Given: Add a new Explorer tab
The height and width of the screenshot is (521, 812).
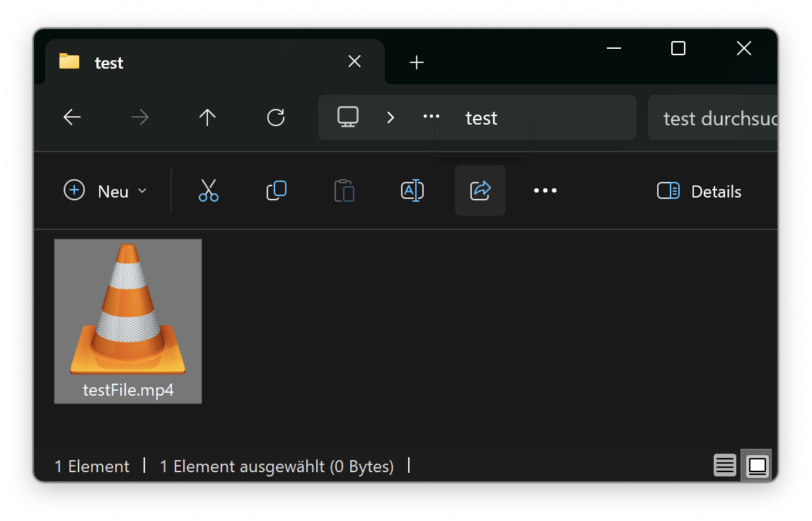Looking at the screenshot, I should 417,62.
